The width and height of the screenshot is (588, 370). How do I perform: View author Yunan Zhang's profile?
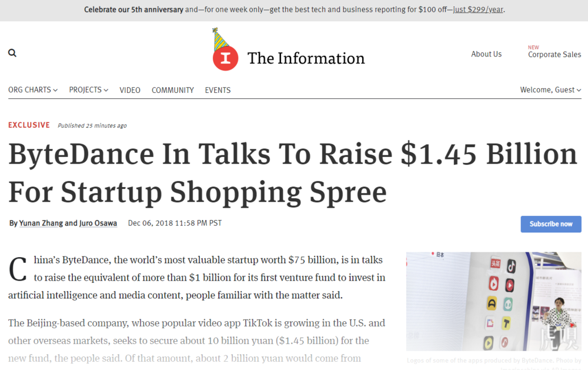coord(41,224)
